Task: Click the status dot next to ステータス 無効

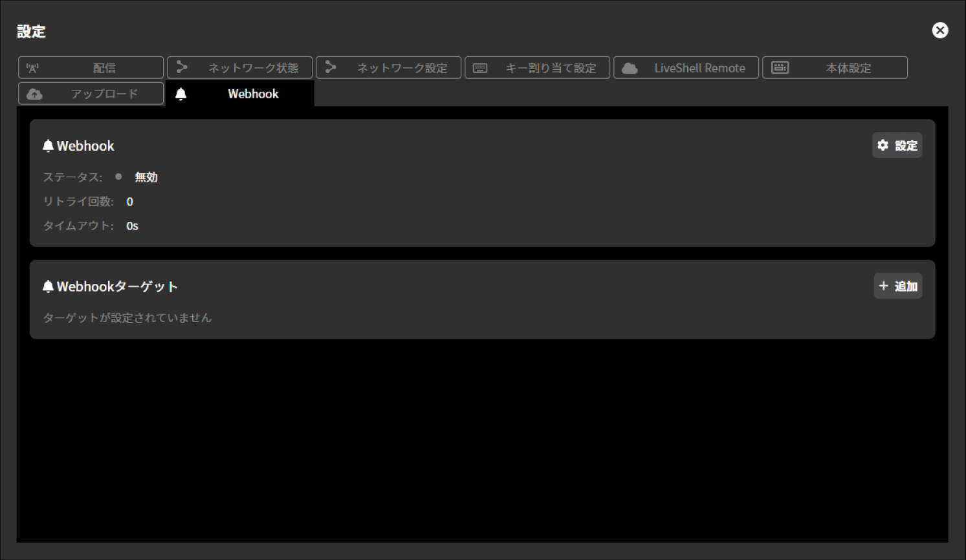Action: [x=119, y=177]
